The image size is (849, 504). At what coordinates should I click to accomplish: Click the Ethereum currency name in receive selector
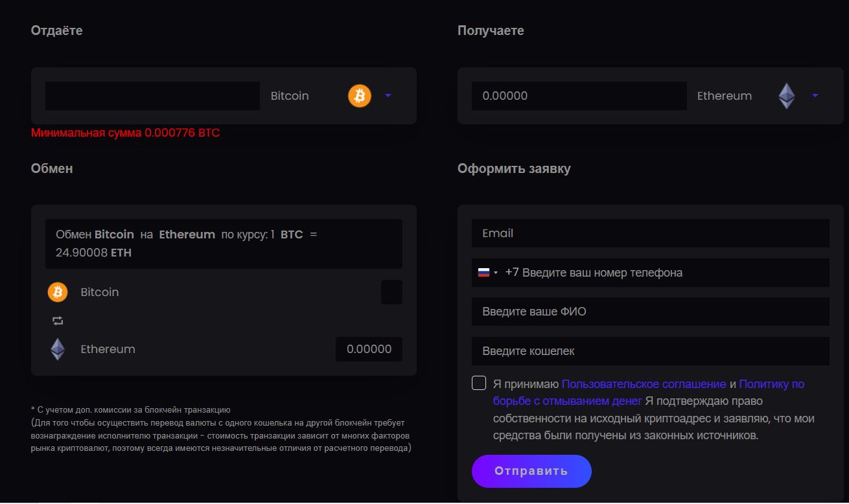pos(725,96)
